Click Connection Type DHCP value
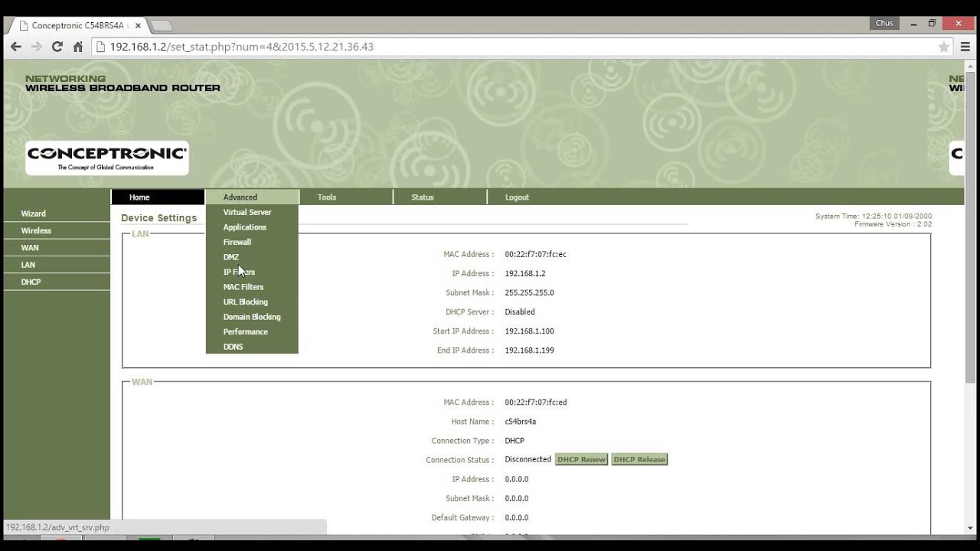The width and height of the screenshot is (980, 551). (x=514, y=440)
